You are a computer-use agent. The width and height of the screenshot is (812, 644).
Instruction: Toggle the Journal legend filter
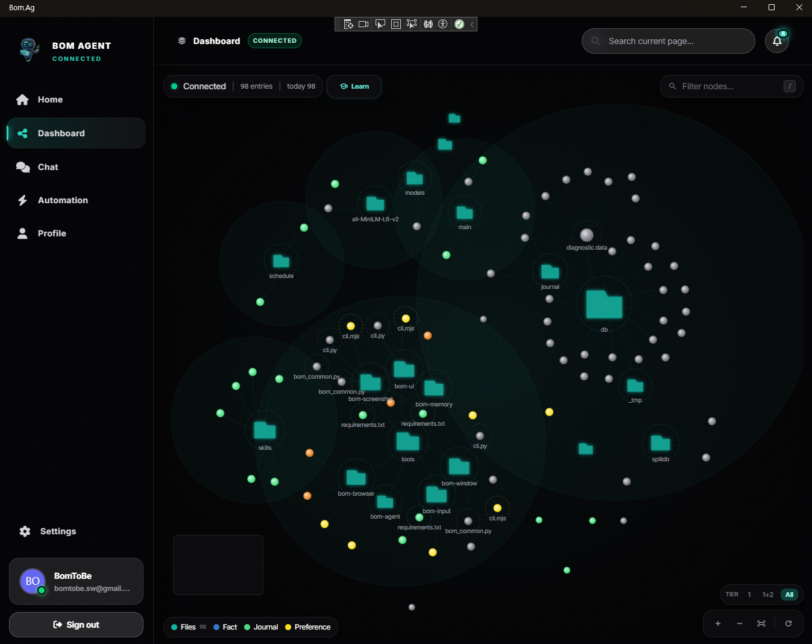pos(260,627)
